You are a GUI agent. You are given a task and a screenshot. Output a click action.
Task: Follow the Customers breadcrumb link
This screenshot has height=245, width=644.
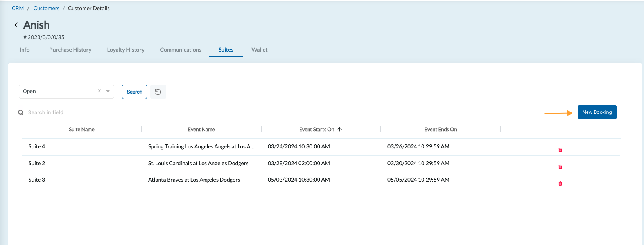tap(47, 8)
